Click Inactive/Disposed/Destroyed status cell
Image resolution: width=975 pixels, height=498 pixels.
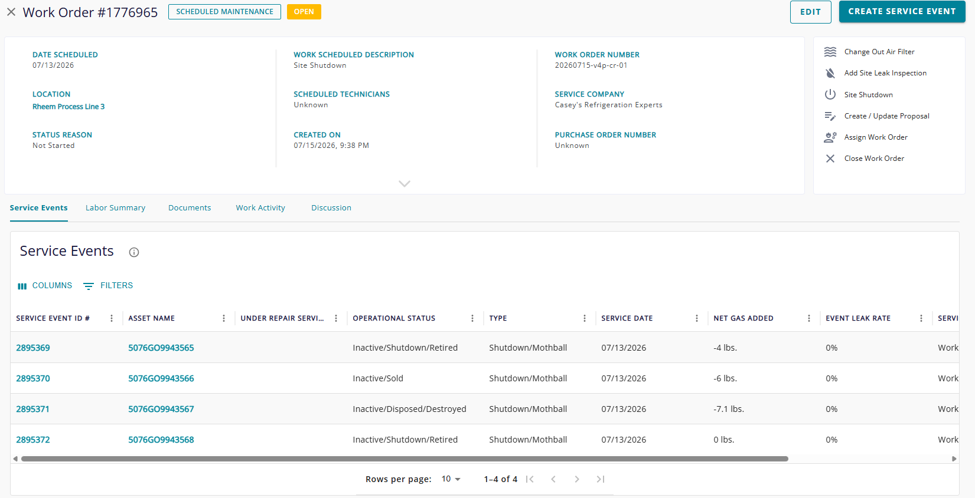click(x=409, y=409)
